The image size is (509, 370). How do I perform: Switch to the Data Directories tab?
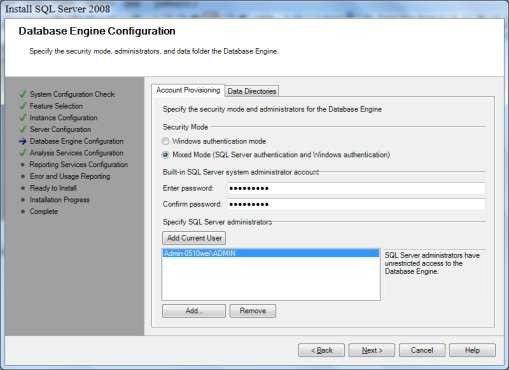[252, 91]
